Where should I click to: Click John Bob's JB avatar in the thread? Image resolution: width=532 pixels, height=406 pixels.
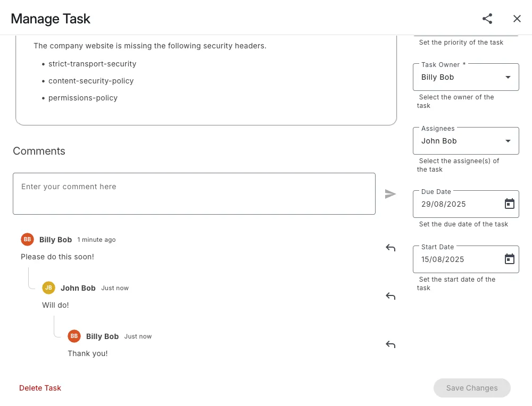click(x=48, y=287)
